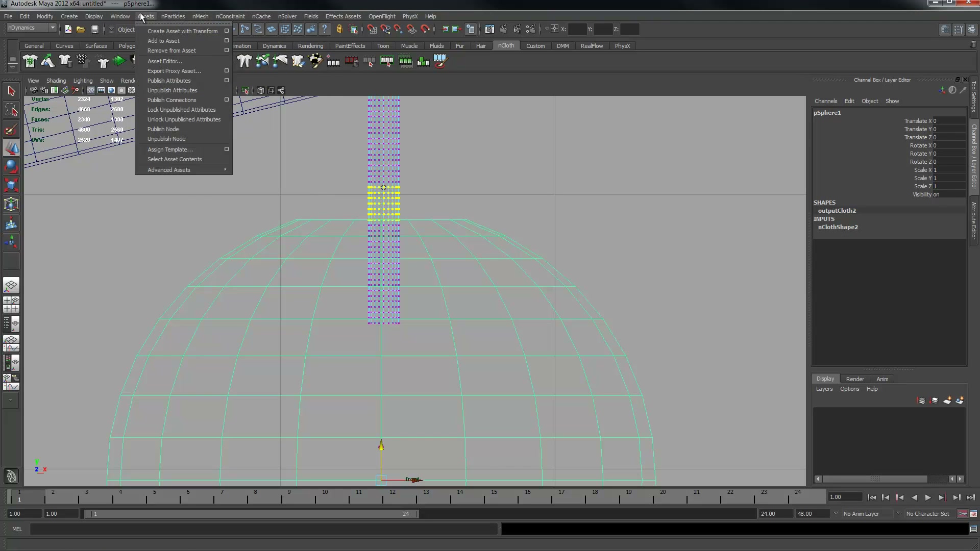Open Publish Attributes option box
980x551 pixels.
(227, 81)
